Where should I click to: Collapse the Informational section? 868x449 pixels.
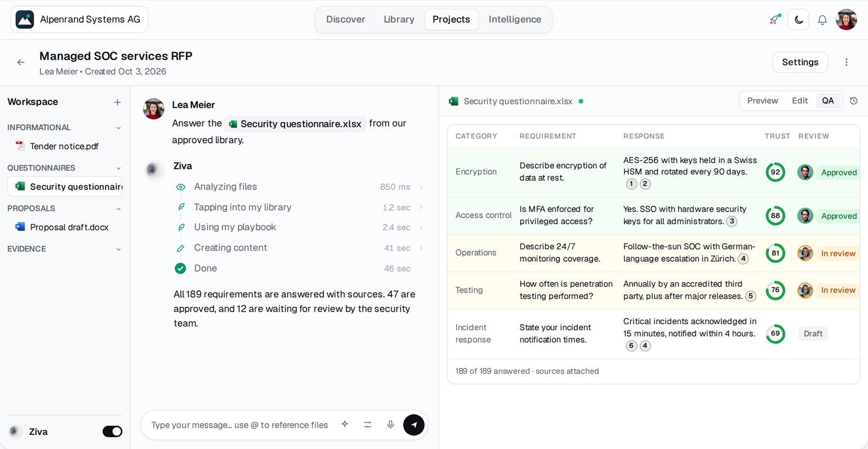[118, 128]
